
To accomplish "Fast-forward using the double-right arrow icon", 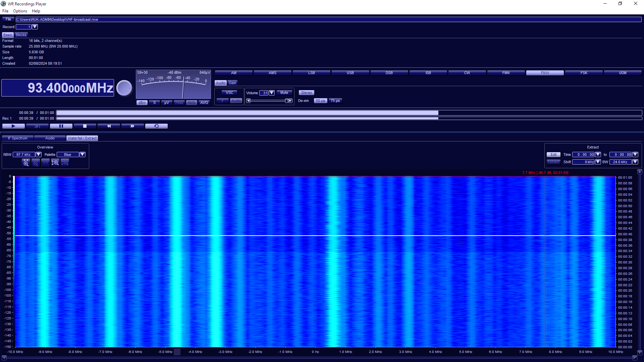I will 132,126.
